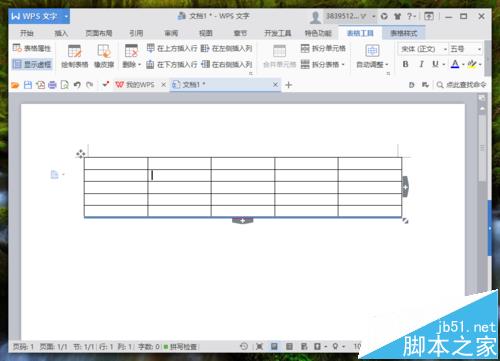The height and width of the screenshot is (361, 500).
Task: Add a row with table's bottom plus handle
Action: [243, 221]
